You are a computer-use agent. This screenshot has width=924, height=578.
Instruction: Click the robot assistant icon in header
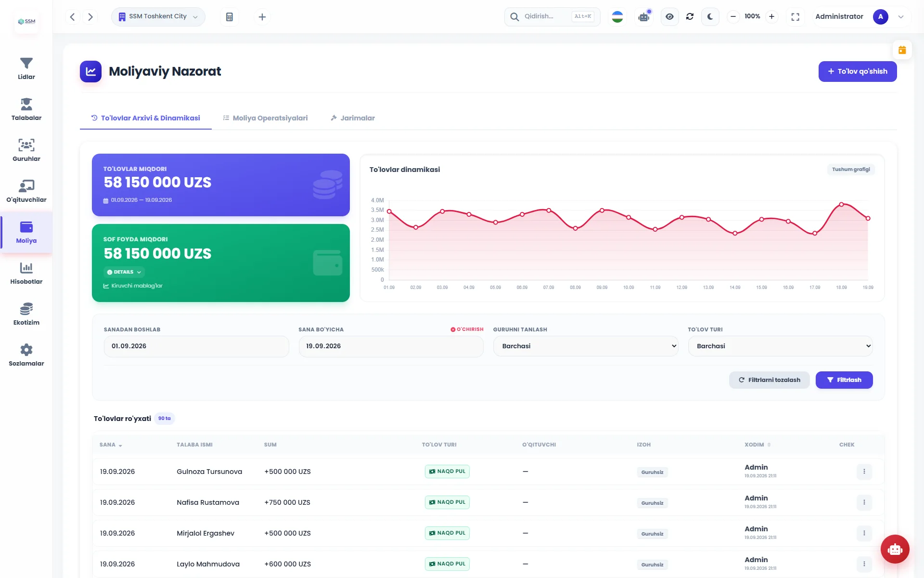point(643,17)
